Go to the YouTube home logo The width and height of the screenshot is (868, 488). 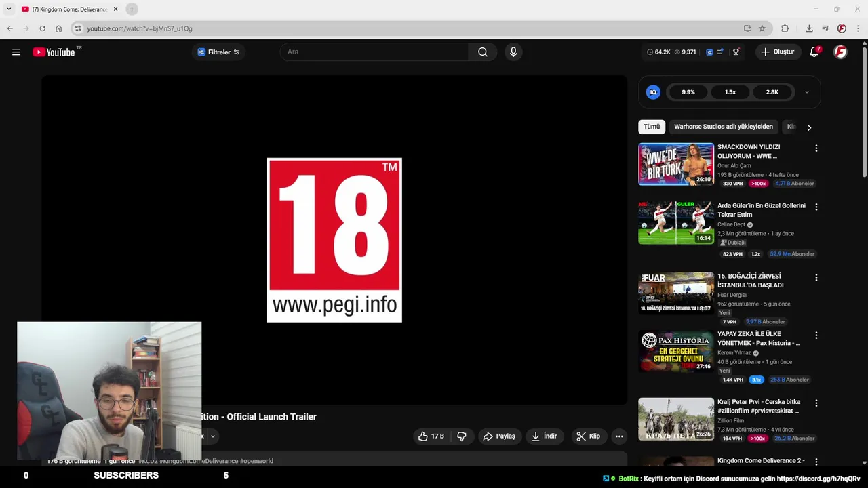pos(54,52)
